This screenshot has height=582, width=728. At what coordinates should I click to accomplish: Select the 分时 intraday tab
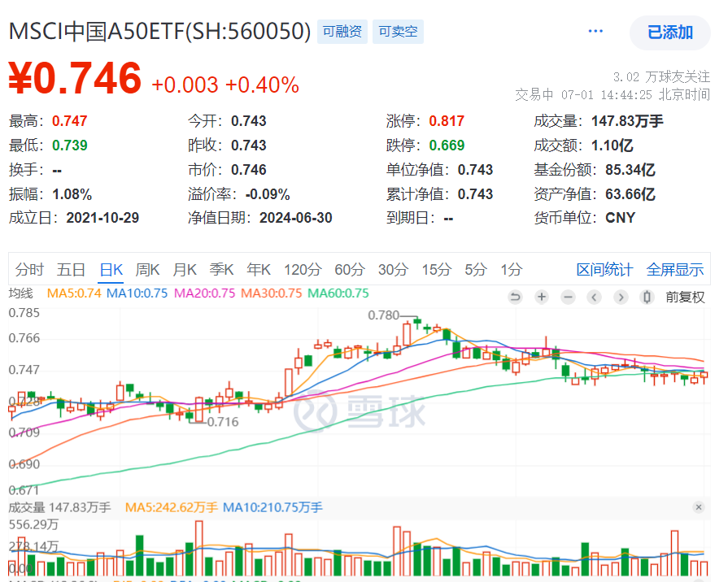(29, 270)
